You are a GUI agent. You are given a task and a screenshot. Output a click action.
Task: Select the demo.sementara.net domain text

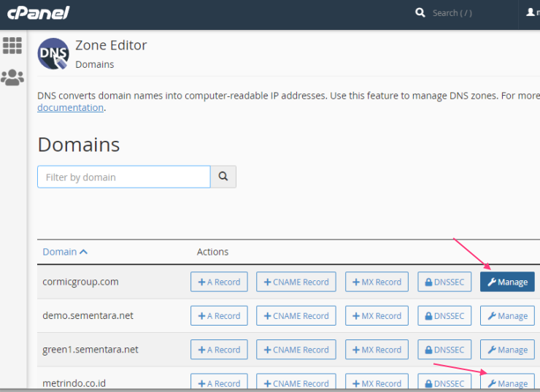tap(88, 315)
